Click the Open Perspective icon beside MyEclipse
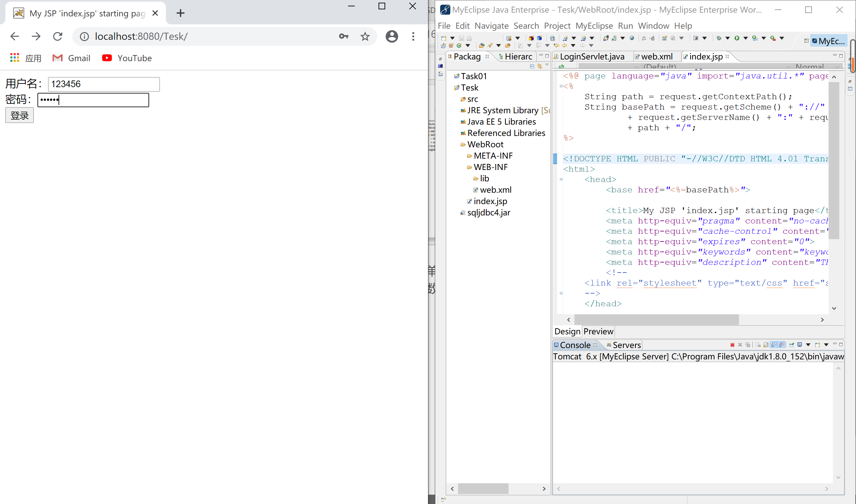 [807, 41]
